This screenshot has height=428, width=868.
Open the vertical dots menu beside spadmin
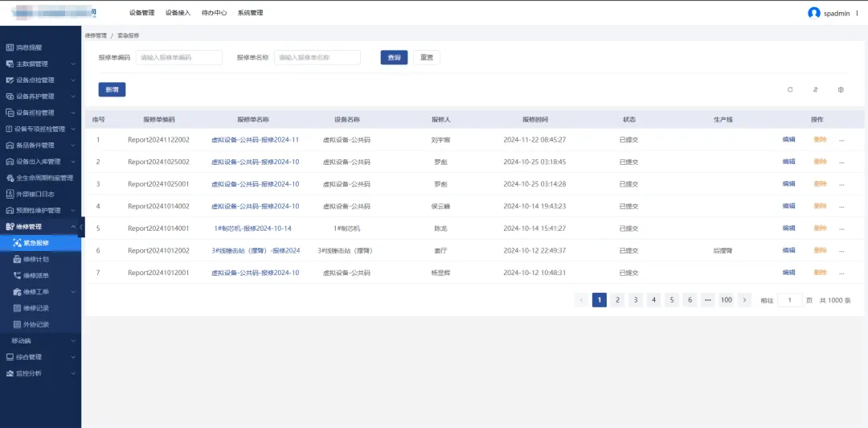click(x=858, y=13)
